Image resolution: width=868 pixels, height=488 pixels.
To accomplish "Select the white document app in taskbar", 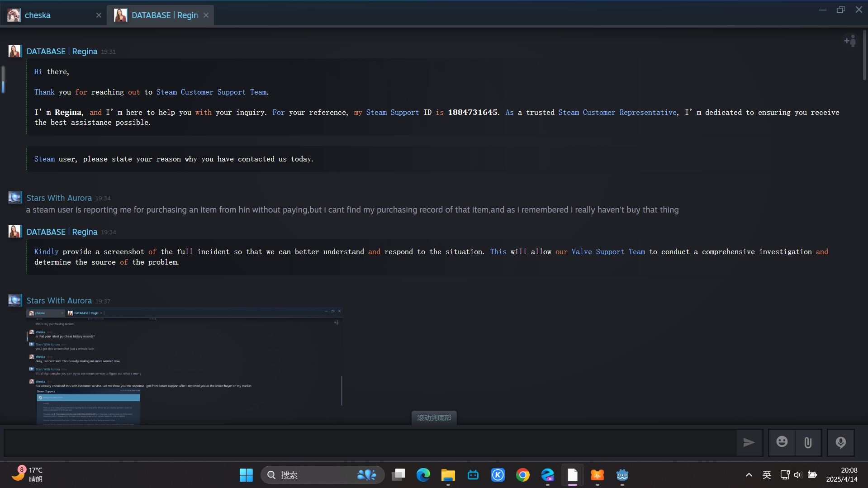I will click(573, 475).
